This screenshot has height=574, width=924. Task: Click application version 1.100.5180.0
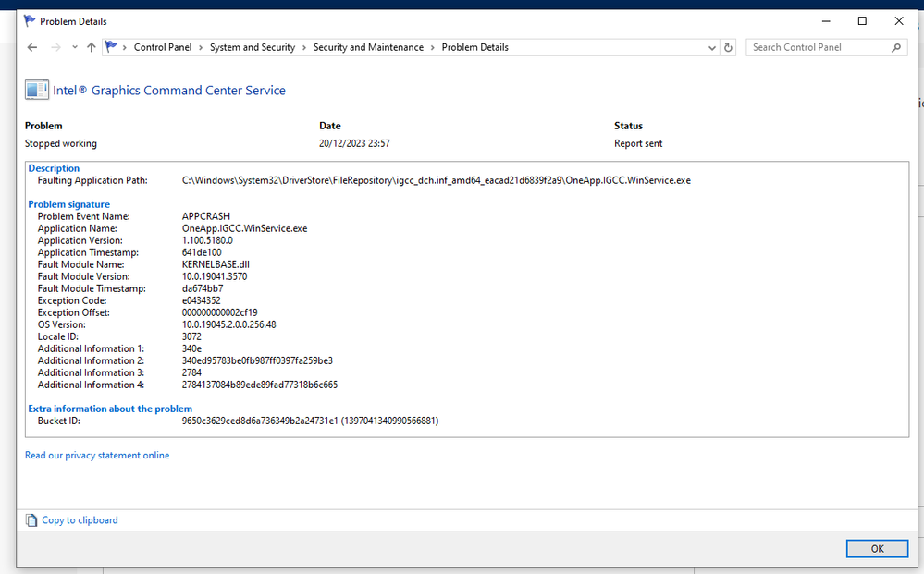tap(207, 240)
